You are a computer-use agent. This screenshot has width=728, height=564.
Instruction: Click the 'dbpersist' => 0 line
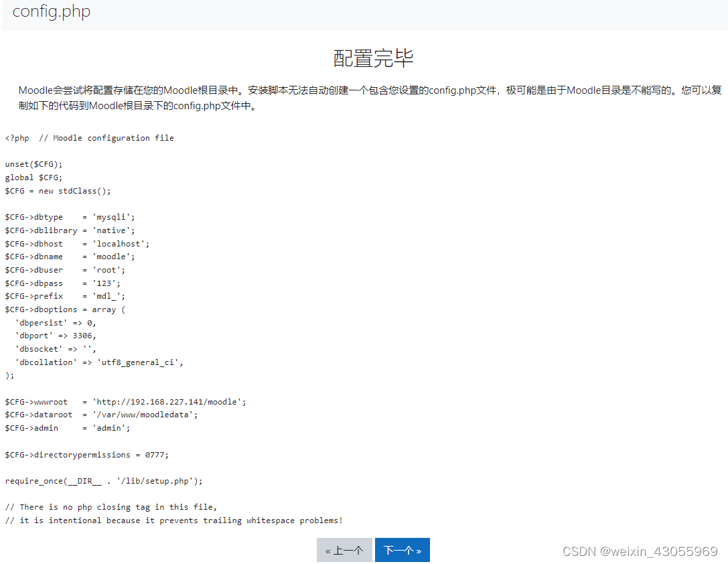click(x=55, y=323)
